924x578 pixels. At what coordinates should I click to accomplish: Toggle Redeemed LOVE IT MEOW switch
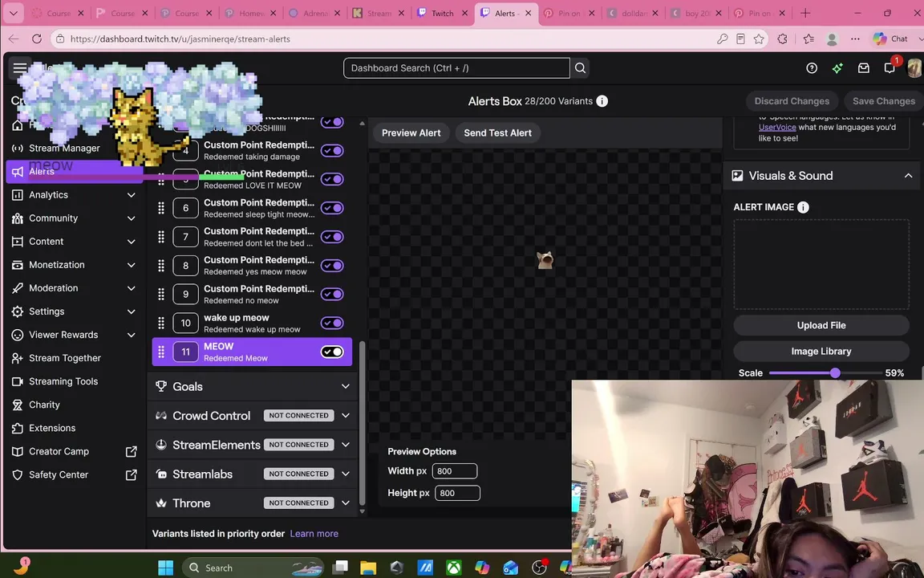tap(332, 179)
